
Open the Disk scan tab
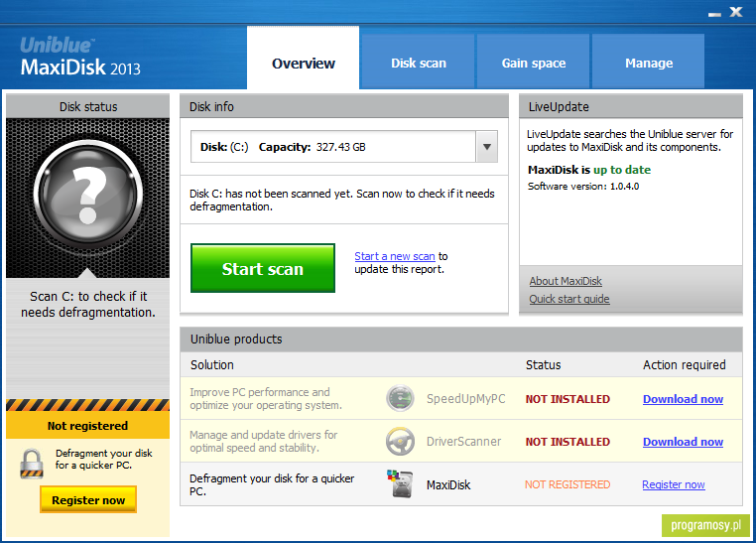coord(419,62)
